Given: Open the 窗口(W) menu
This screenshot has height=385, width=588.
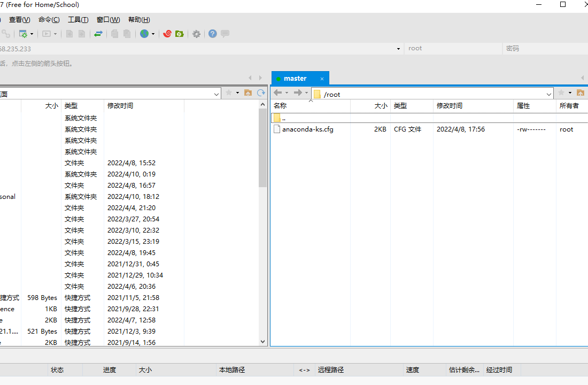Looking at the screenshot, I should [108, 20].
